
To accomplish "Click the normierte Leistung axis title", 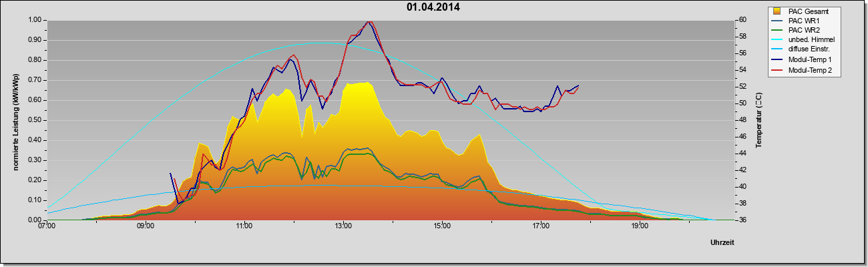I will tap(15, 120).
